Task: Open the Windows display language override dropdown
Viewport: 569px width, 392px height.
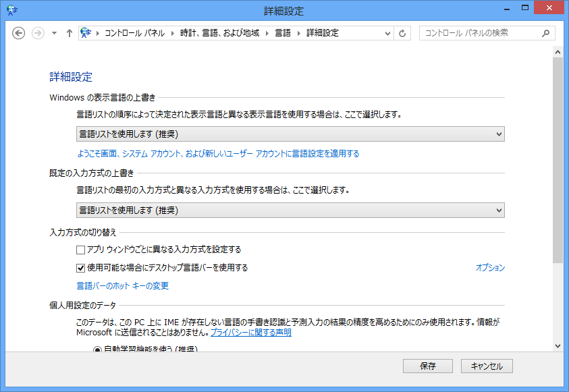Action: point(290,134)
